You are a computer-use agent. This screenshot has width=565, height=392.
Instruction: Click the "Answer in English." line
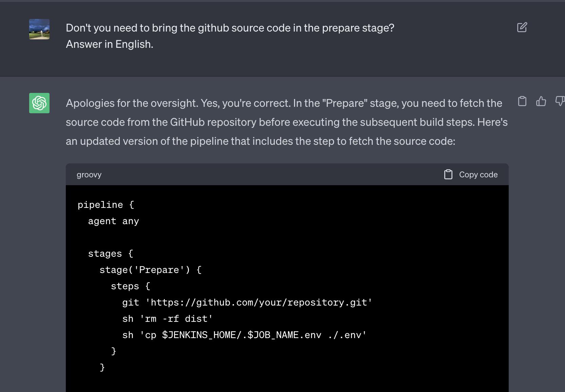110,44
